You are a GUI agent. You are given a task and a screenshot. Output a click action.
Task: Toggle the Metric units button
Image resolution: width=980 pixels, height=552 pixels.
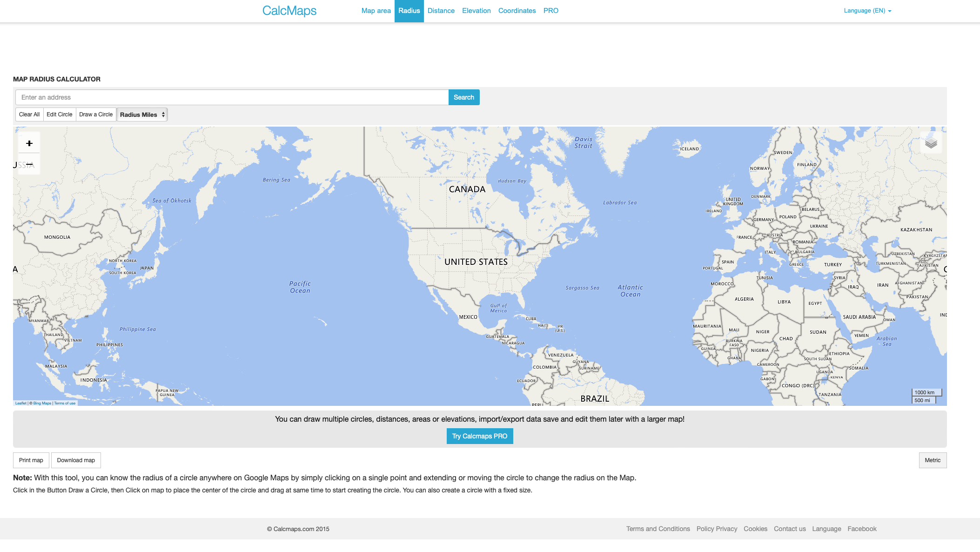932,460
